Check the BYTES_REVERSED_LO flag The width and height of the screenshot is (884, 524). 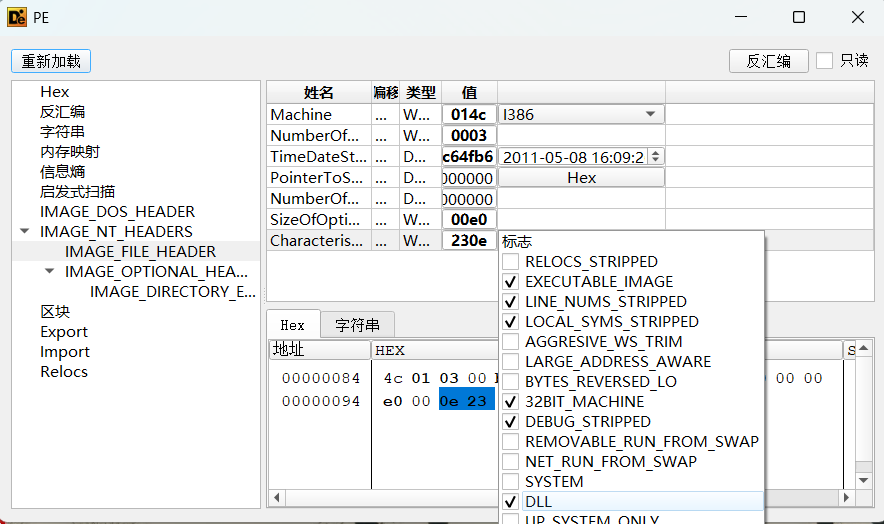[511, 382]
